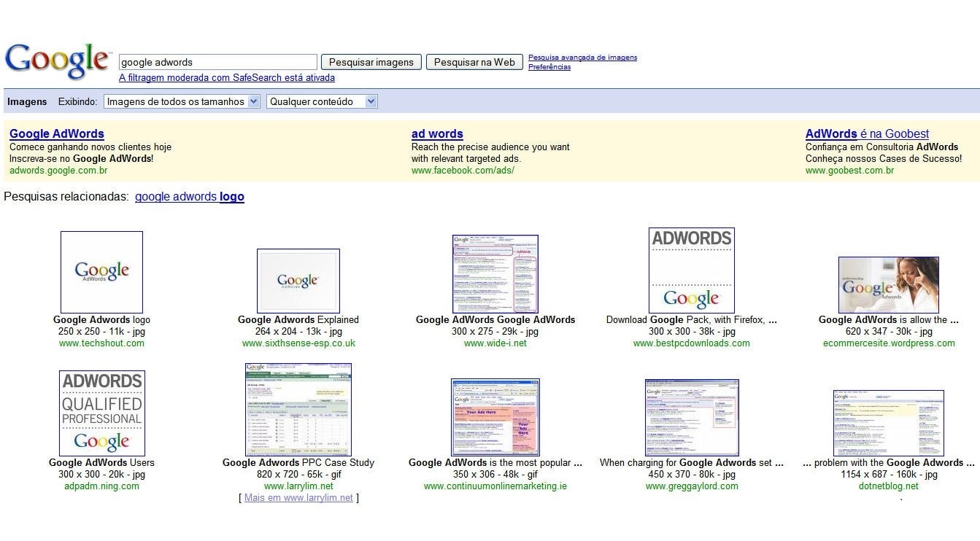
Task: Open the dotnetblog.net result thumbnail
Action: click(x=888, y=423)
